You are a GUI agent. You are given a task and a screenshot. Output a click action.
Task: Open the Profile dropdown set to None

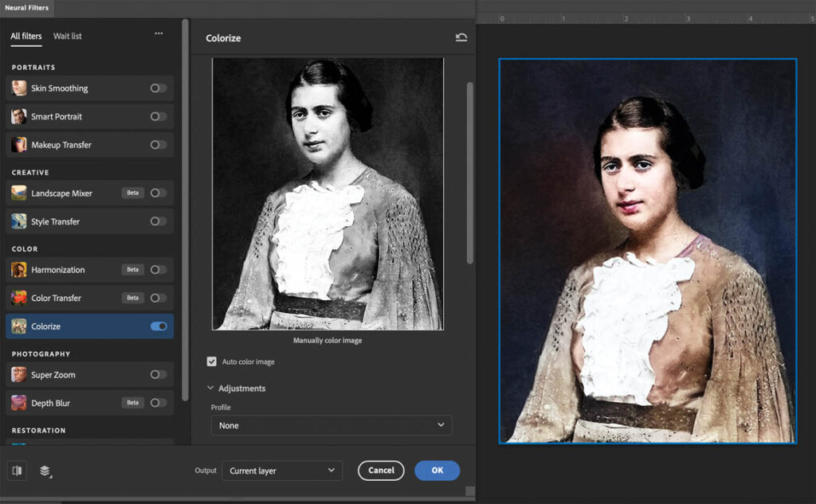click(331, 425)
